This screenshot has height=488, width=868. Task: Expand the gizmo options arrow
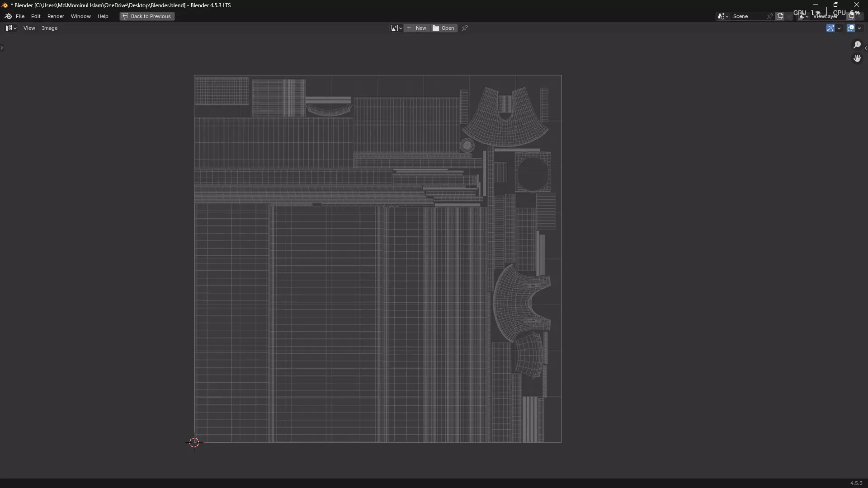pos(840,28)
